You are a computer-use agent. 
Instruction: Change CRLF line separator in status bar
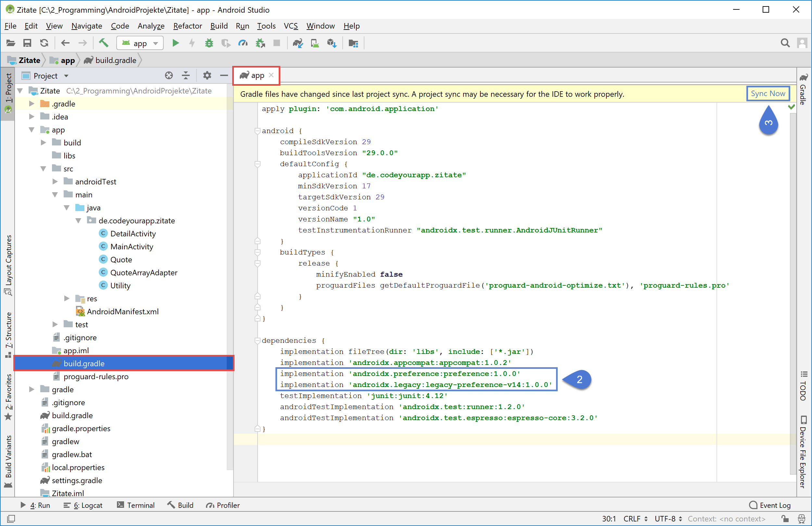[636, 519]
